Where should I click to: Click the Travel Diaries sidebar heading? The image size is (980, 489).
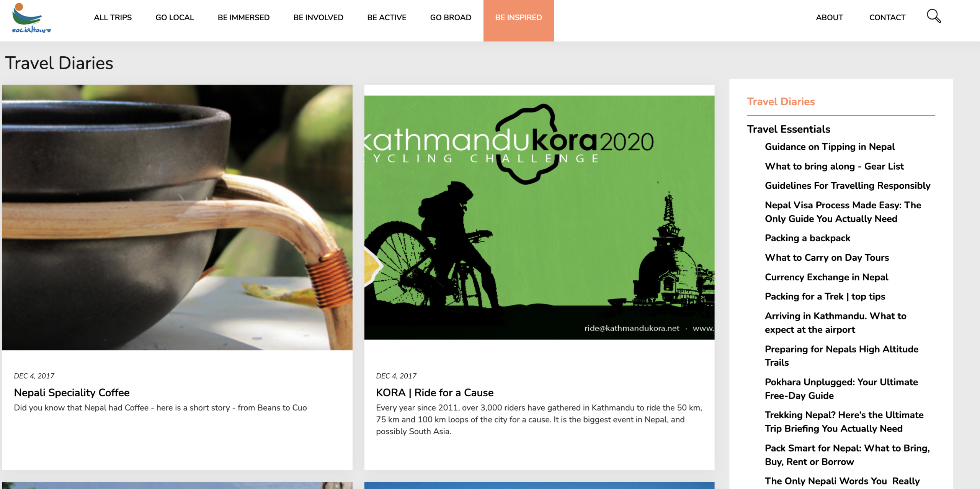tap(781, 101)
